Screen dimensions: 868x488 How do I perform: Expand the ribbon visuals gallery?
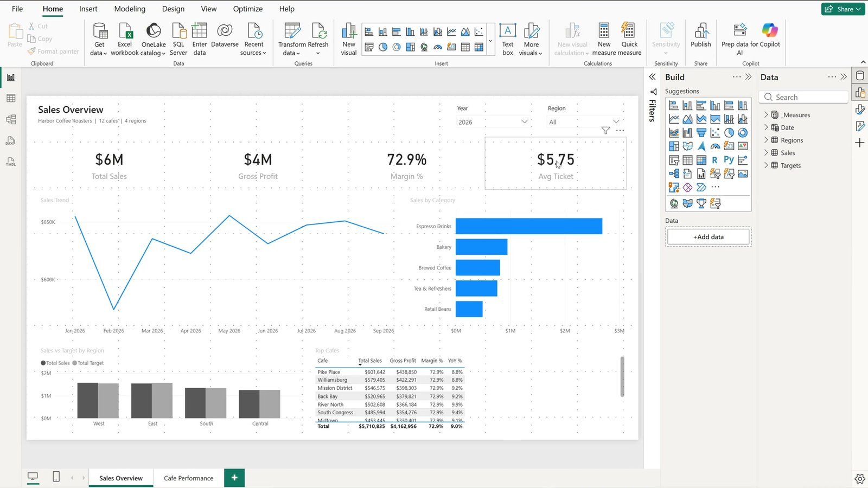pyautogui.click(x=490, y=40)
